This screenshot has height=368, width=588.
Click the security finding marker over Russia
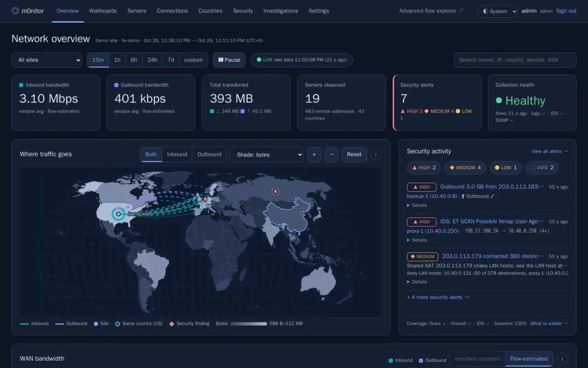point(275,191)
